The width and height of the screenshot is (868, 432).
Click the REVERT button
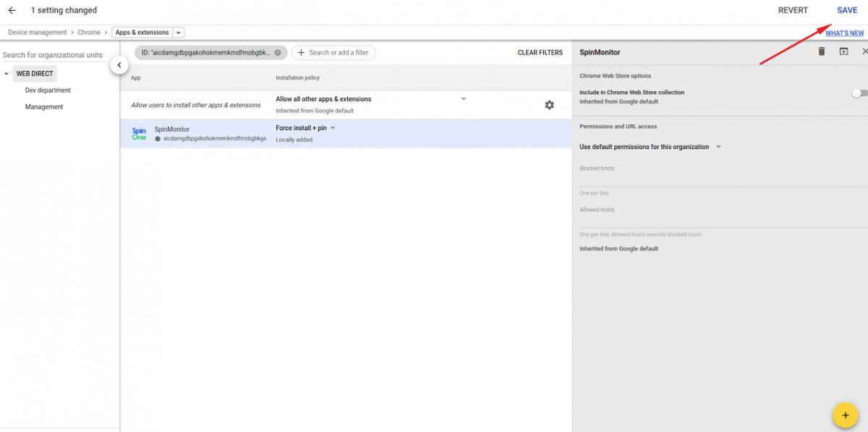tap(793, 10)
